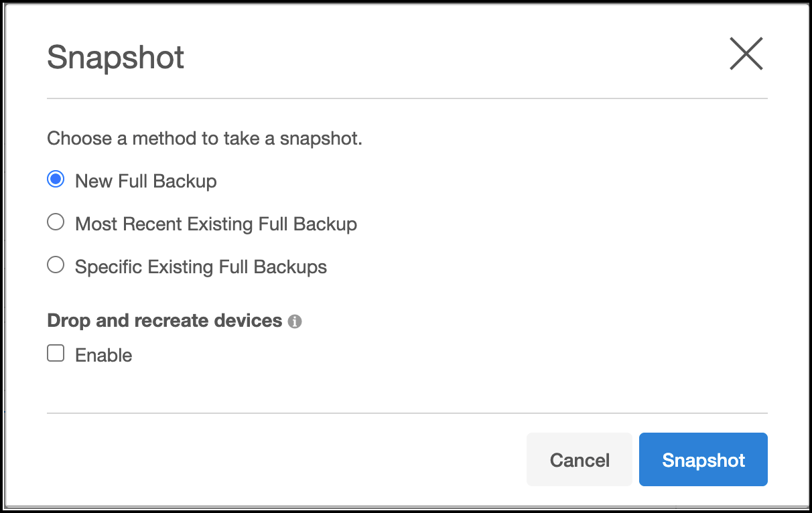812x513 pixels.
Task: Click the "Snapshot" dialog title text
Action: pos(115,58)
